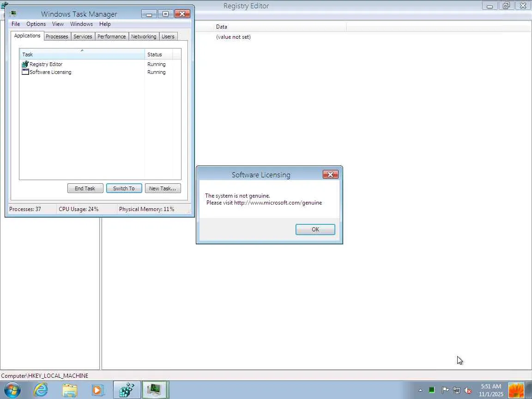
Task: Click the Software Licensing window icon in task list
Action: (x=25, y=72)
